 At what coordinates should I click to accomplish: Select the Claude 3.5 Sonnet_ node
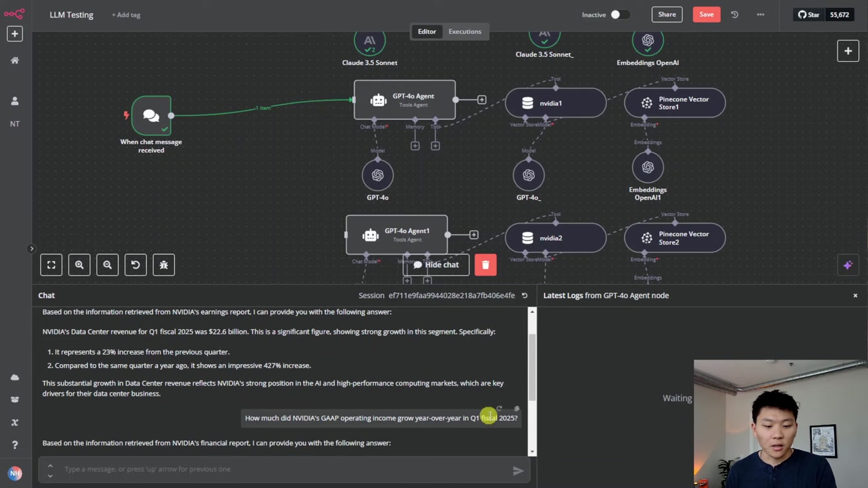(544, 39)
